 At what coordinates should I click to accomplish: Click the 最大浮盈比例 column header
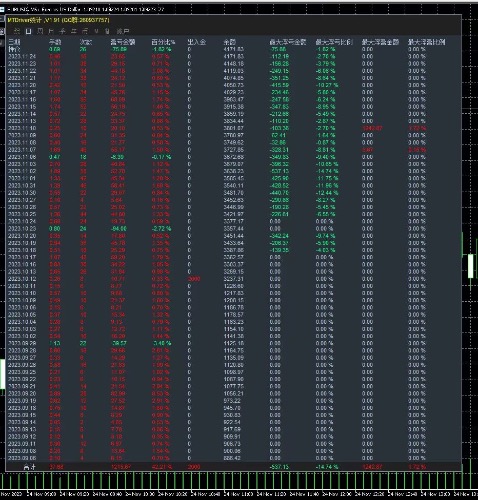coord(427,42)
